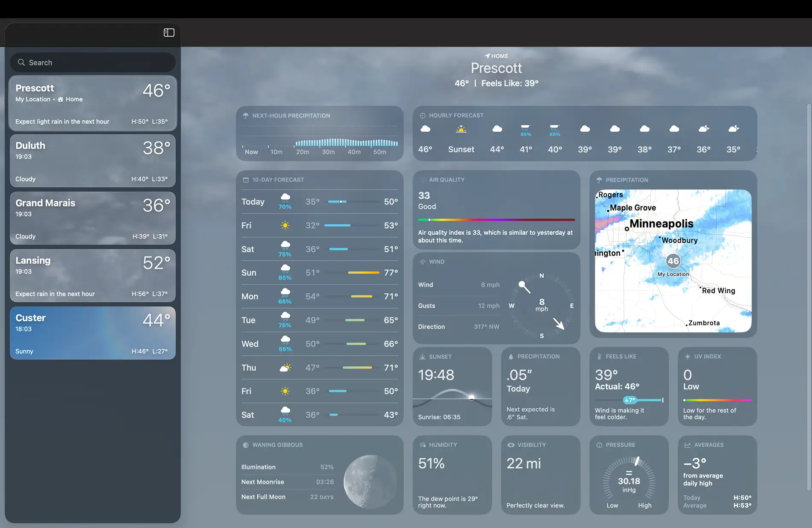Image resolution: width=812 pixels, height=528 pixels.
Task: Click the calendar icon in 10-Day Forecast
Action: tap(246, 180)
